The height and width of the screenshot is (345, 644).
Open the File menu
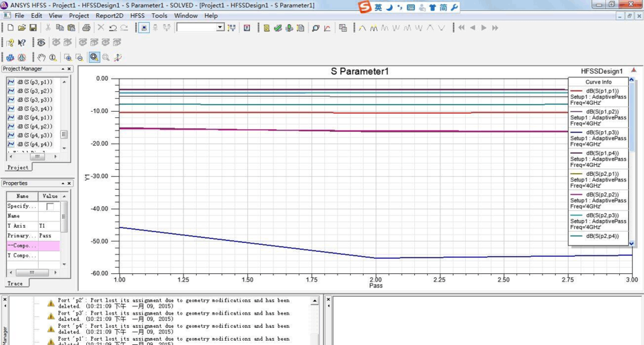point(19,16)
